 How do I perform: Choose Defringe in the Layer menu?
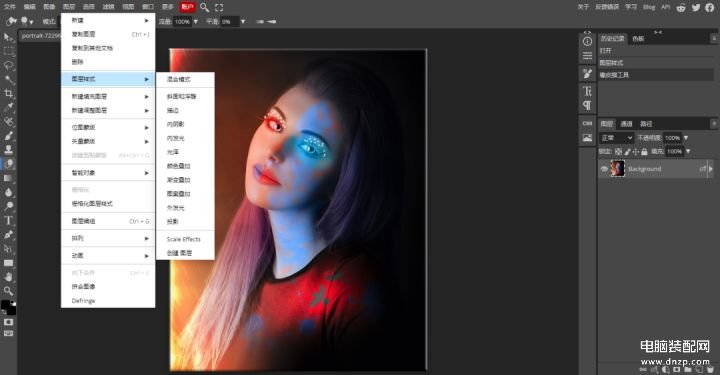108,301
